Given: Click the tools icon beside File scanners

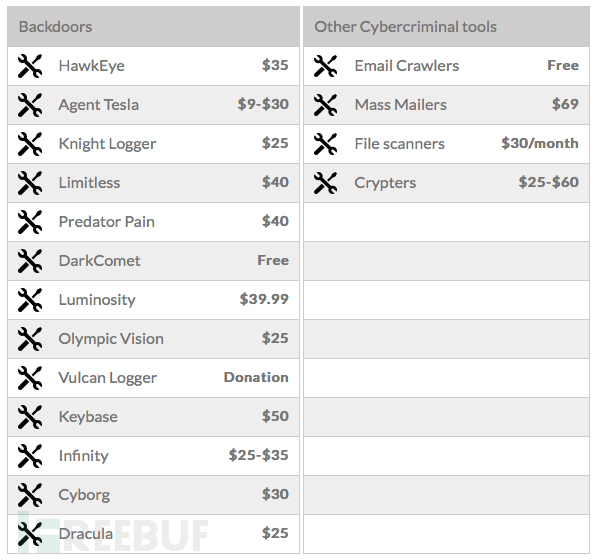Looking at the screenshot, I should [x=326, y=144].
